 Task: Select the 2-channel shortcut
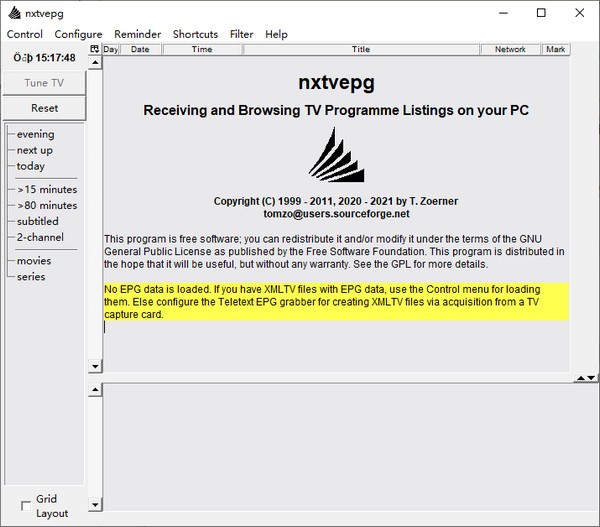pos(40,237)
